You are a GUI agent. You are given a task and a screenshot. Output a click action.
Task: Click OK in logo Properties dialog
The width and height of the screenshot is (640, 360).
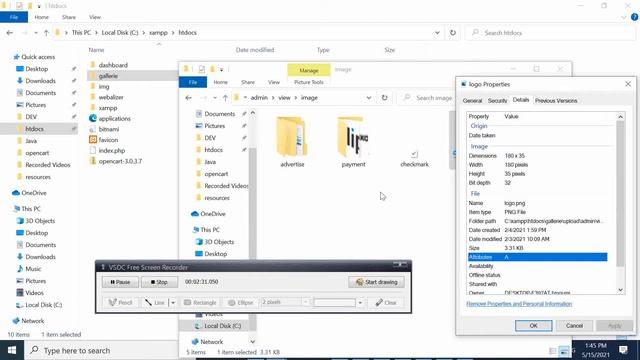tap(533, 326)
